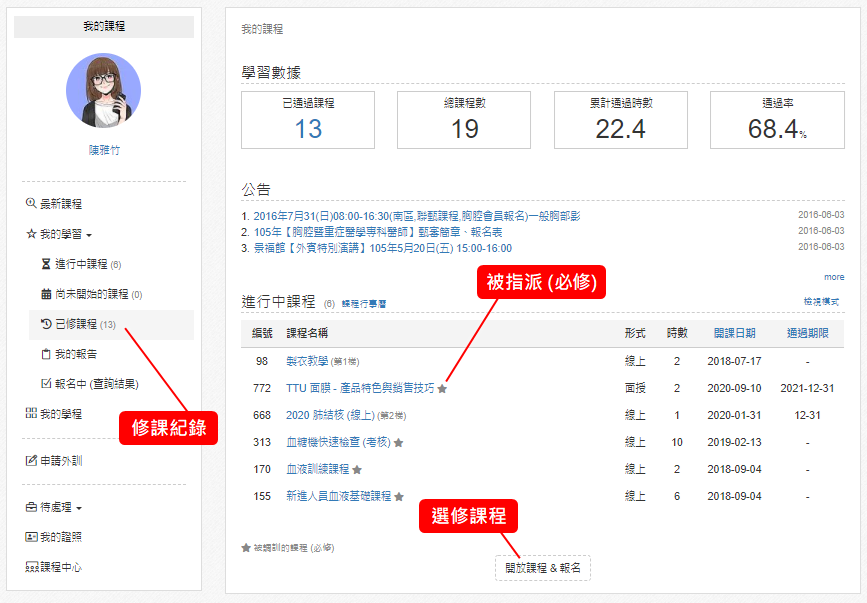Click the user avatar profile picture

pyautogui.click(x=103, y=90)
